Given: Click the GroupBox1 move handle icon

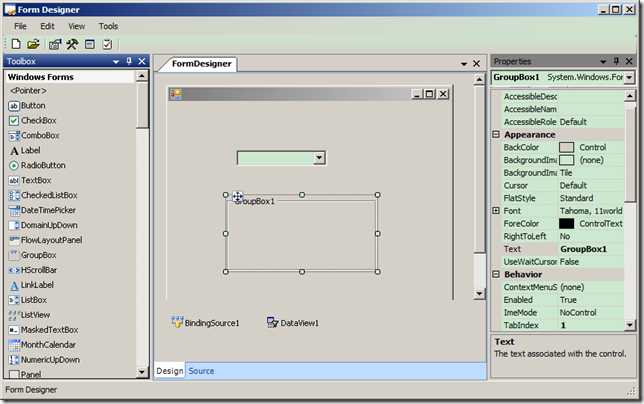Looking at the screenshot, I should pos(237,197).
